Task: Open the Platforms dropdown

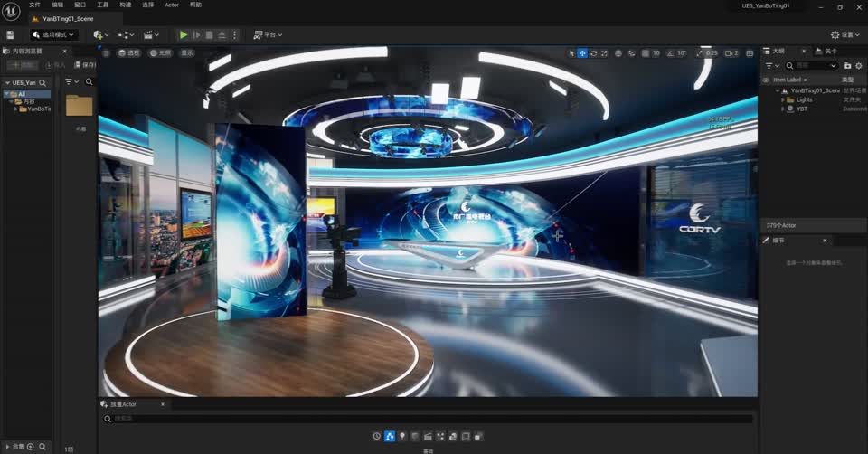Action: coord(268,34)
